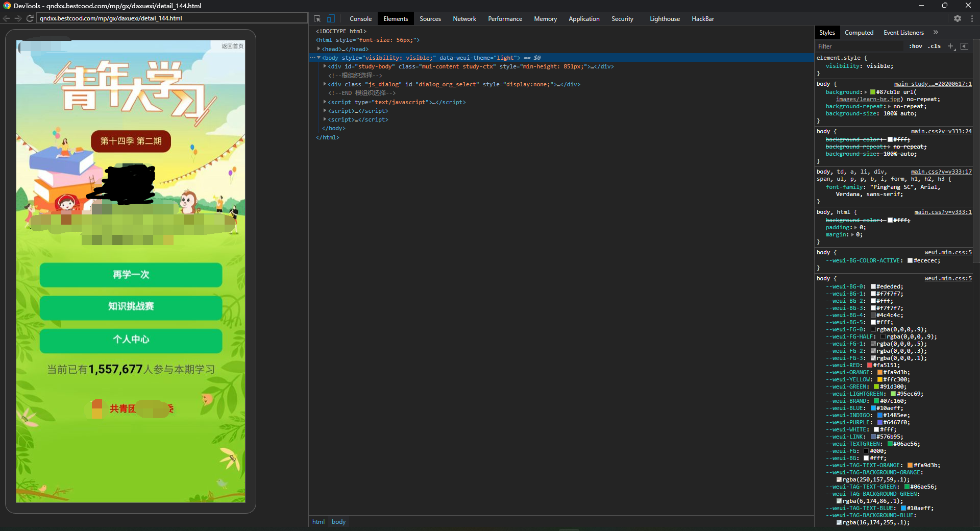
Task: Expand the padding shorthand triangle
Action: [x=855, y=227]
